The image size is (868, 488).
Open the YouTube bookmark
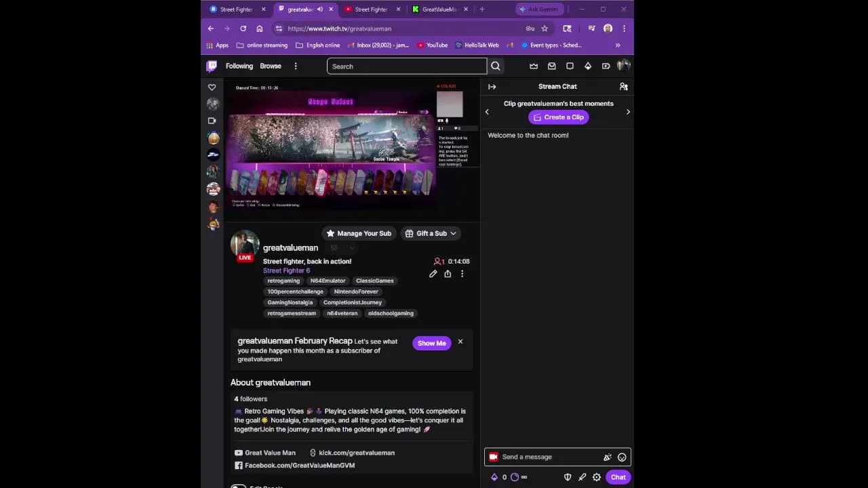tap(432, 45)
